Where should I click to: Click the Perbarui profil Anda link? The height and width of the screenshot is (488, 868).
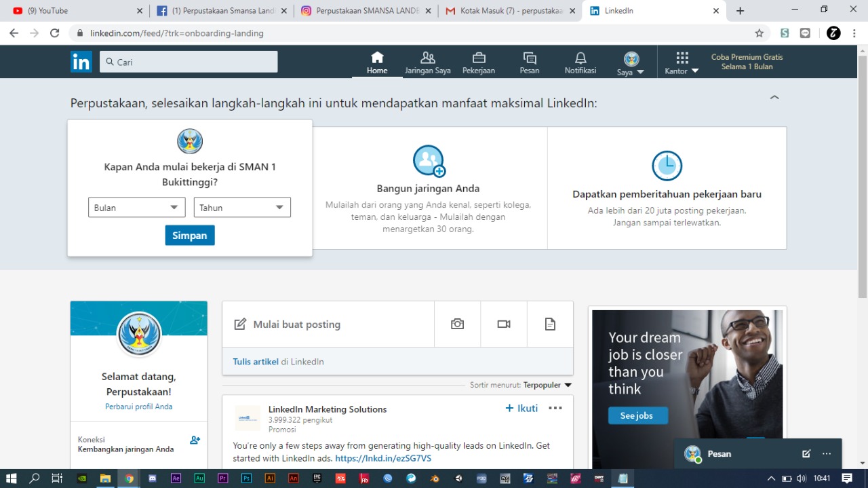point(138,407)
